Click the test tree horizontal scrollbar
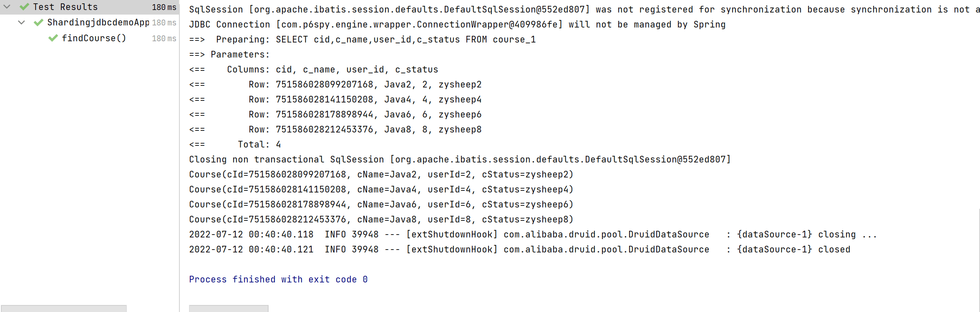The width and height of the screenshot is (980, 312). (64, 308)
